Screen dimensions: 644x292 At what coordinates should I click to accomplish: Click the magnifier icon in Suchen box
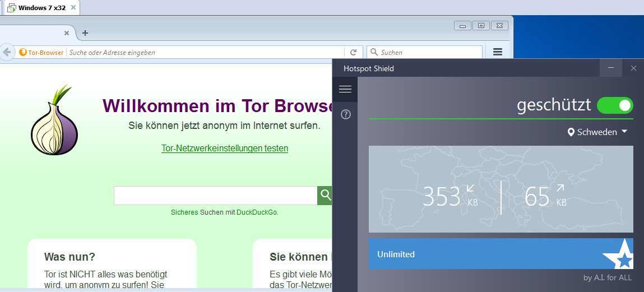coord(374,52)
